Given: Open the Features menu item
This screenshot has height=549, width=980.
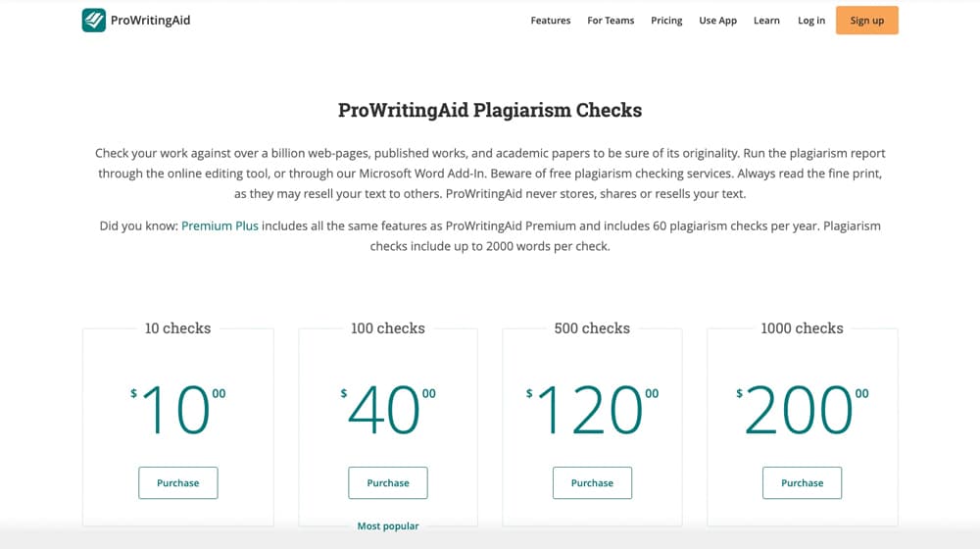Looking at the screenshot, I should 551,21.
